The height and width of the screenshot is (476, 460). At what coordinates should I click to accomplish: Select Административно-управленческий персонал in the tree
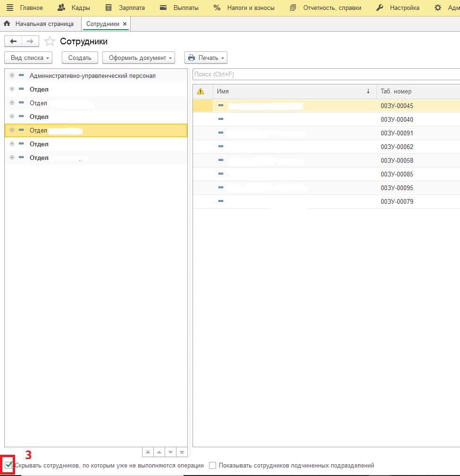92,75
